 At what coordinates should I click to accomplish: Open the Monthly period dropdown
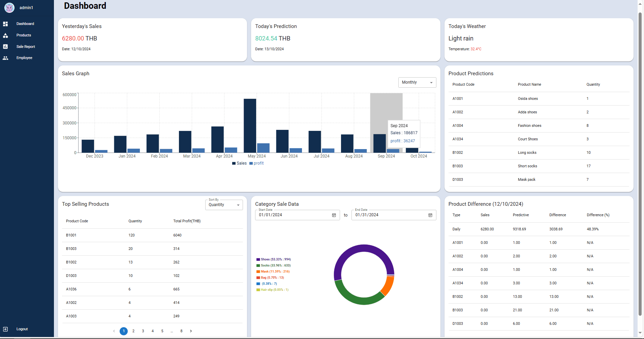click(x=417, y=83)
